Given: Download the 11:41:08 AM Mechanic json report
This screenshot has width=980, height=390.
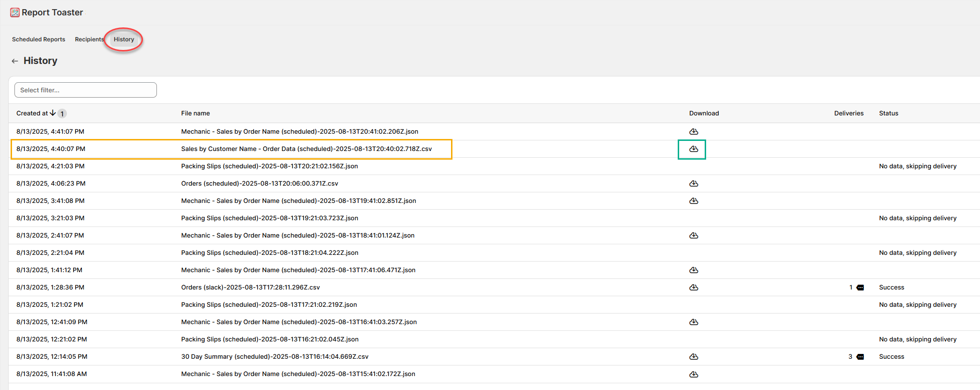Looking at the screenshot, I should (x=694, y=374).
